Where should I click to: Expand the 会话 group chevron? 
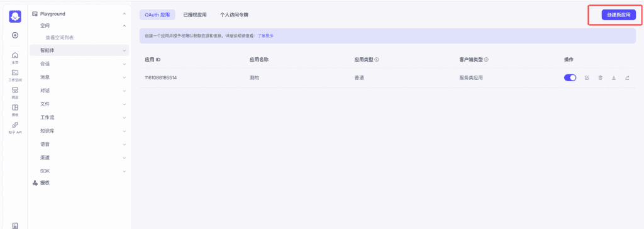125,64
